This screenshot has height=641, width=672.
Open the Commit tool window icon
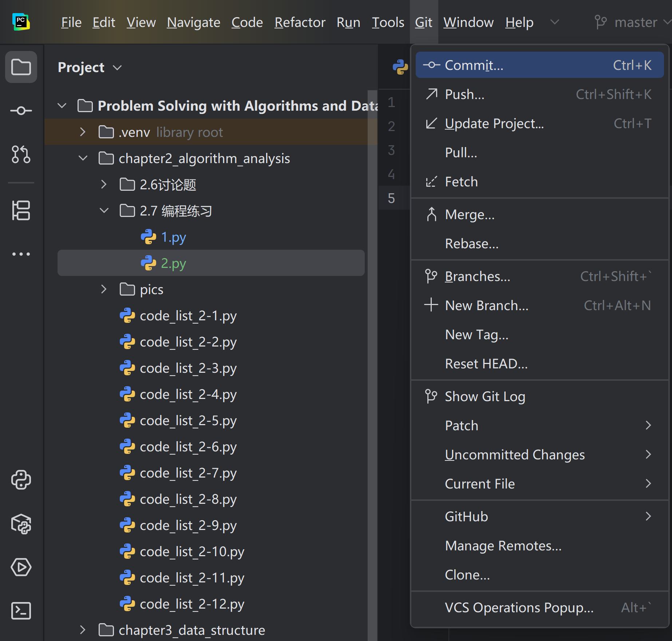(x=21, y=111)
